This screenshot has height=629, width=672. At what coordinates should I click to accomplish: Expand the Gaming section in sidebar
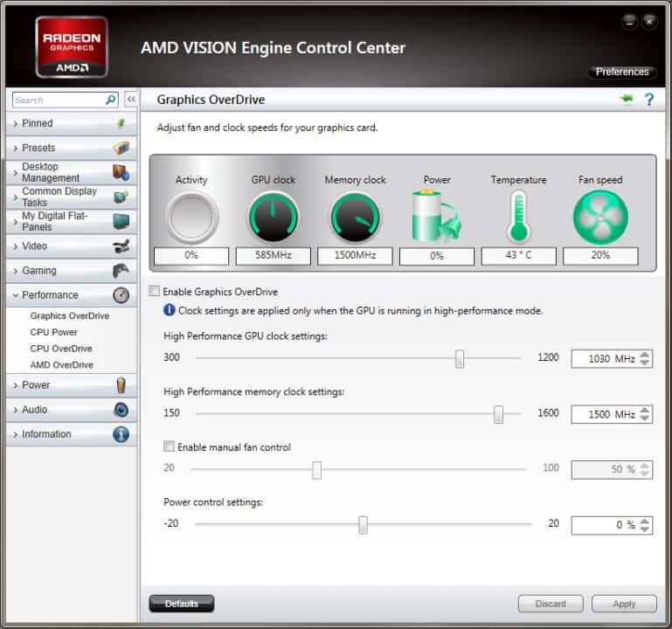tap(39, 271)
